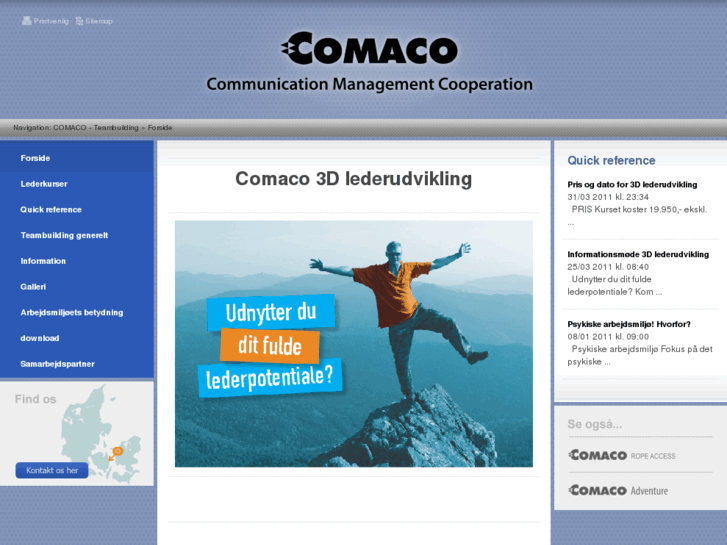Image resolution: width=727 pixels, height=545 pixels.
Task: Click Forside in the navigation breadcrumb
Action: tap(160, 128)
